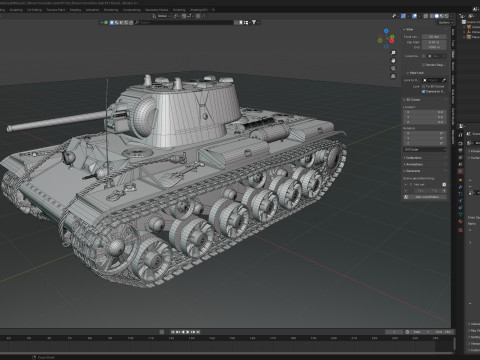Screen dimensions: 480x360
Task: Click the zoom magnifier viewport icon
Action: (x=393, y=53)
